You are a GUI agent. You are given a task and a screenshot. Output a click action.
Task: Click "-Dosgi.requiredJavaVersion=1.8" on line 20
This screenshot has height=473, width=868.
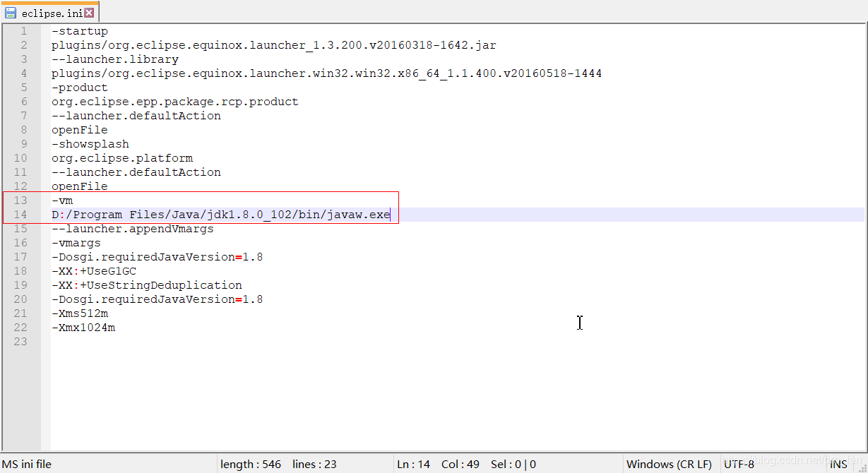157,299
